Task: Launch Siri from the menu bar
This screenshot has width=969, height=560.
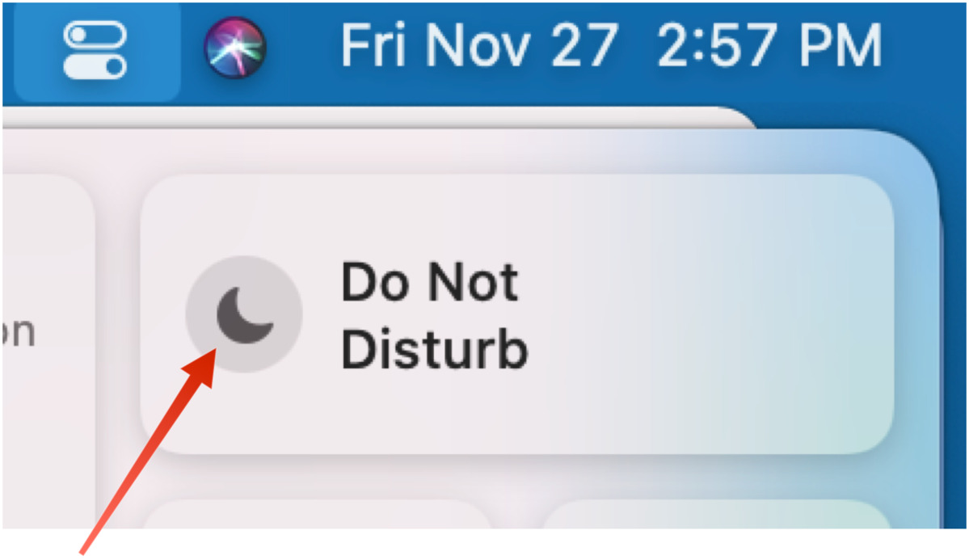Action: click(x=235, y=48)
